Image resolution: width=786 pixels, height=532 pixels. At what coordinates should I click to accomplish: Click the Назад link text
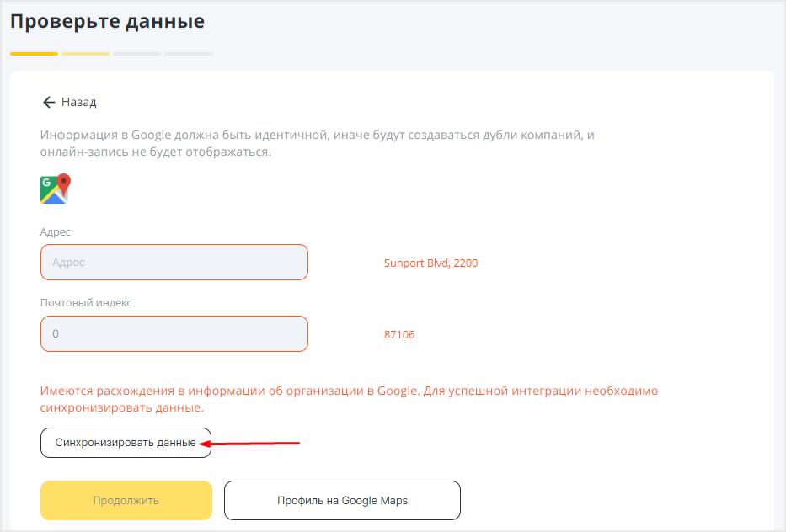pyautogui.click(x=78, y=102)
